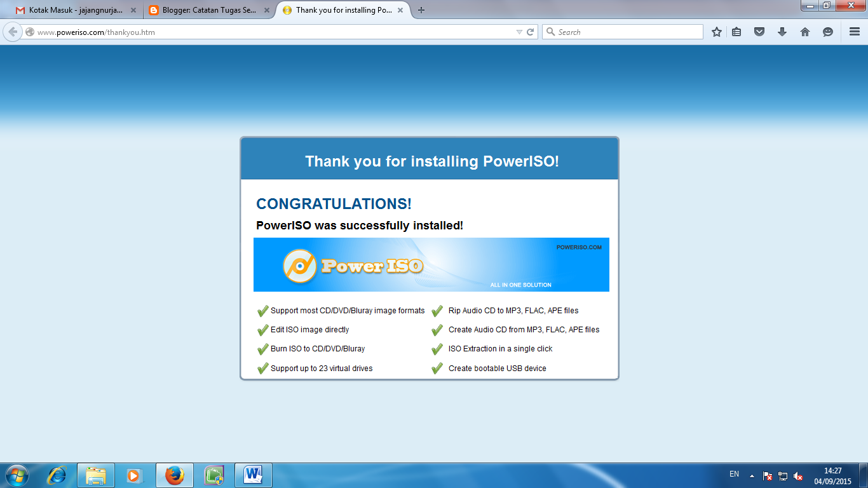868x488 pixels.
Task: Click 'PowerISO was successfully installed!' text
Action: click(360, 226)
